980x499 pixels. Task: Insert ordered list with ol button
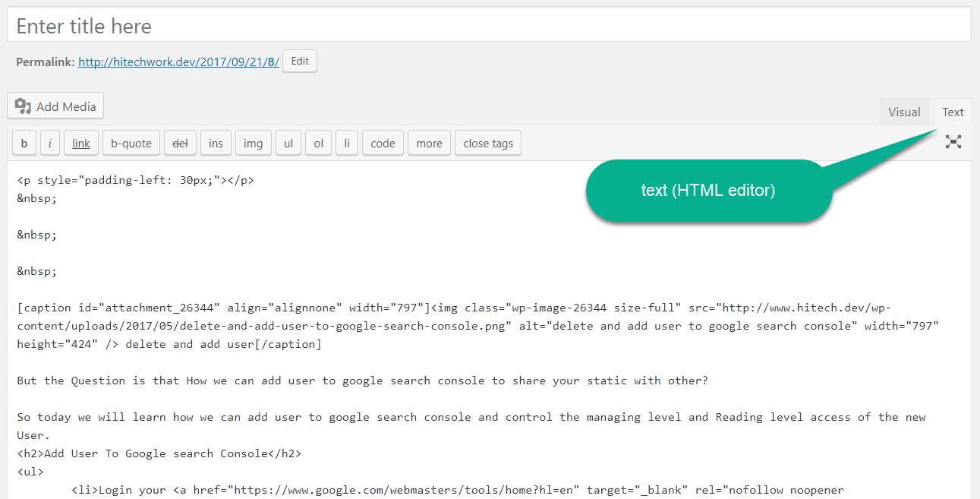pos(319,143)
